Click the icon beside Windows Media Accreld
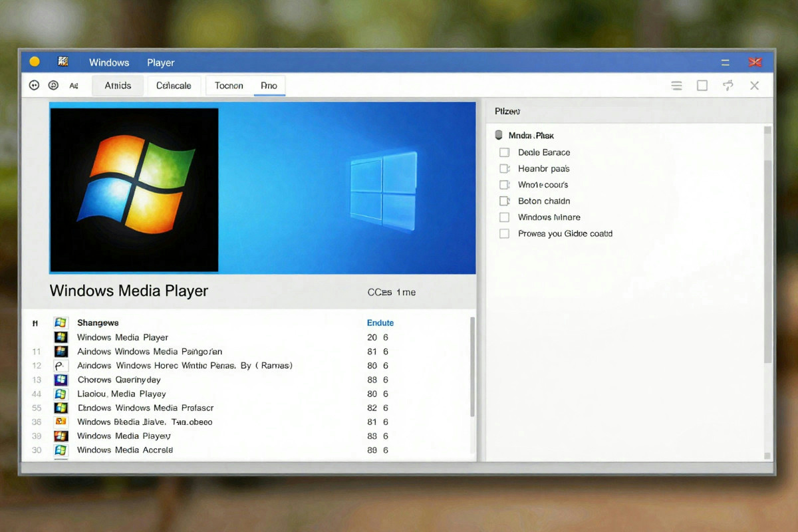Viewport: 798px width, 532px height. click(x=61, y=450)
